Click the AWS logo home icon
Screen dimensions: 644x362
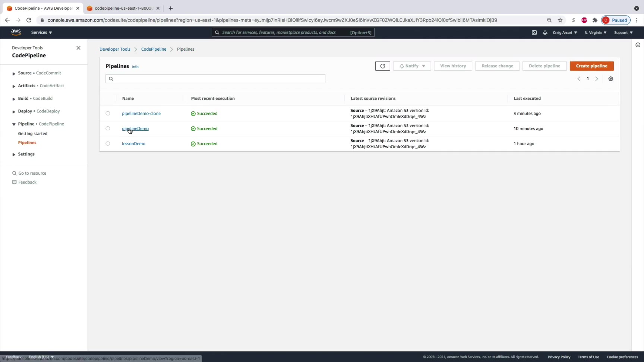tap(16, 32)
